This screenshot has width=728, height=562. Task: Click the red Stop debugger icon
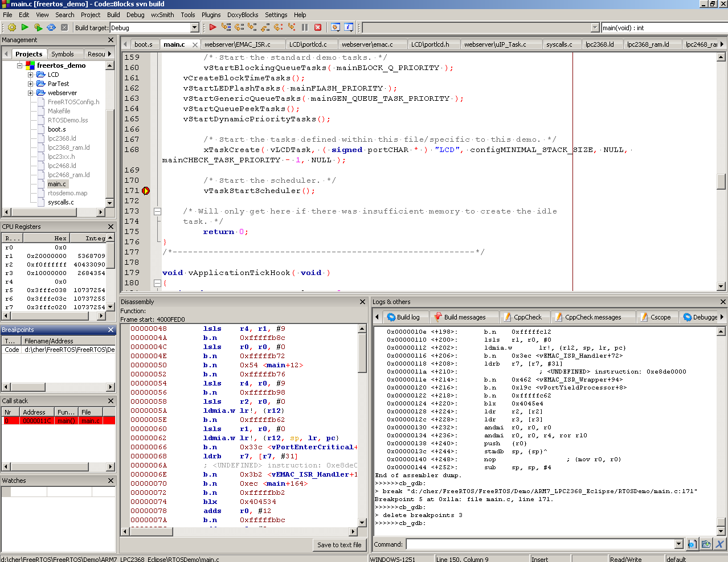click(x=318, y=27)
